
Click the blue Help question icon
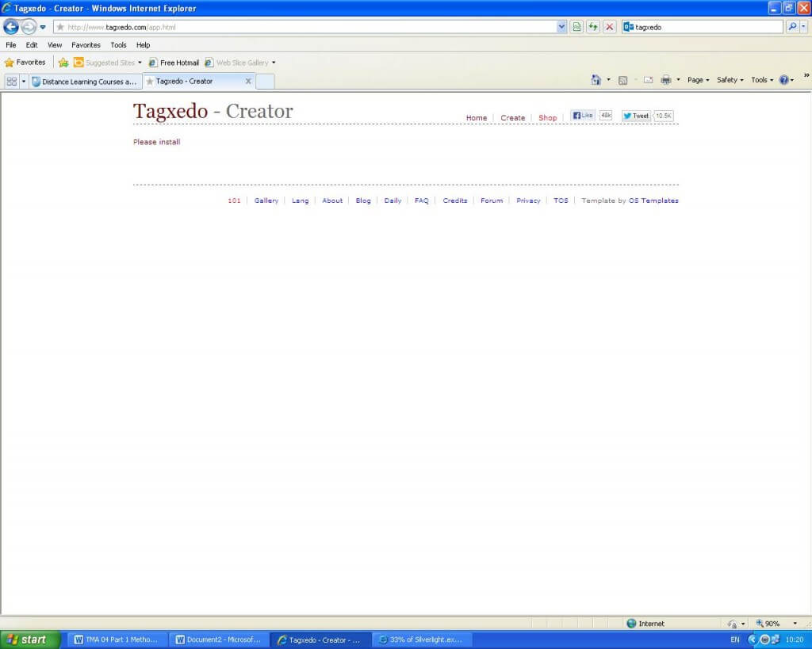784,80
